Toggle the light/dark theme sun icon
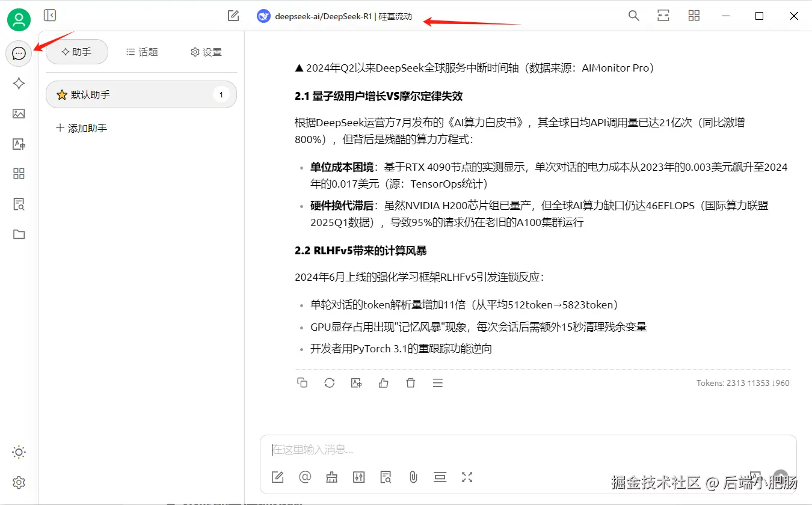The width and height of the screenshot is (812, 505). coord(19,452)
